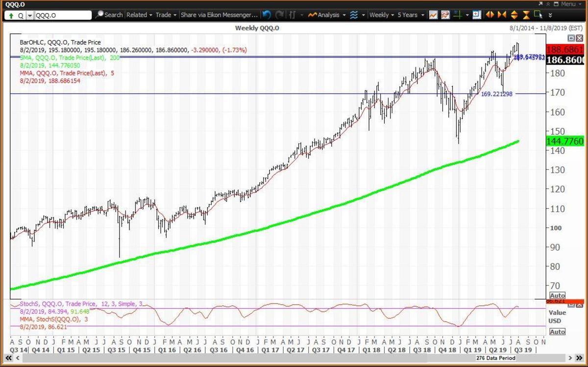Click the blue Undo arrow icon
Viewport: 588px width, 367px height.
pos(267,15)
